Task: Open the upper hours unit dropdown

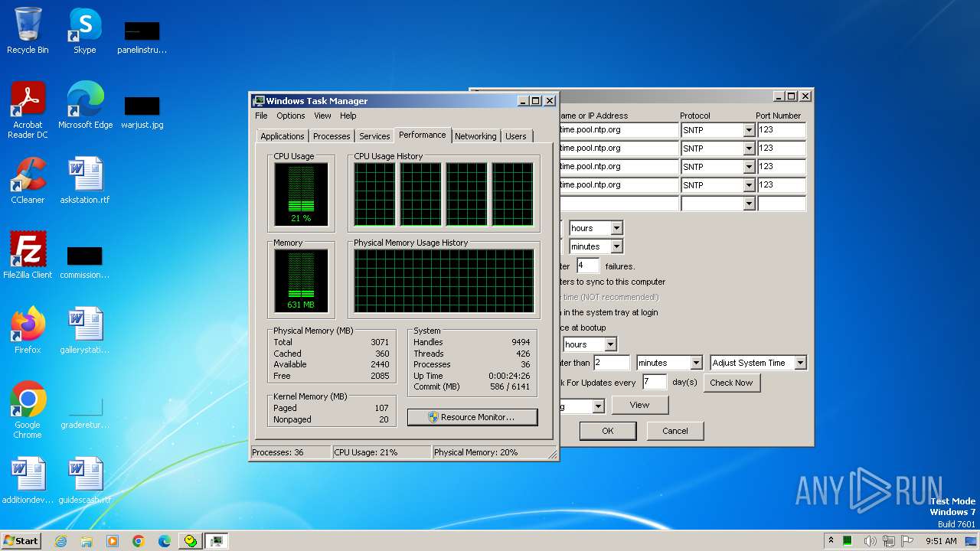Action: point(616,228)
